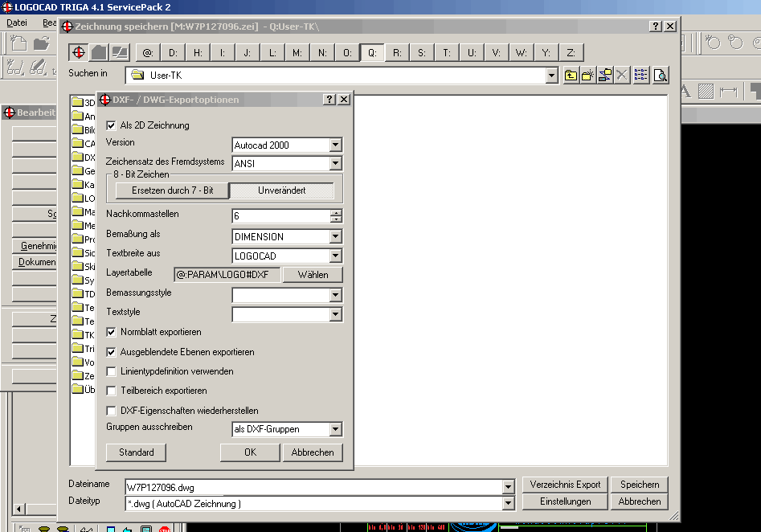Viewport: 761px width, 532px height.
Task: Click the Standard button
Action: click(x=137, y=452)
